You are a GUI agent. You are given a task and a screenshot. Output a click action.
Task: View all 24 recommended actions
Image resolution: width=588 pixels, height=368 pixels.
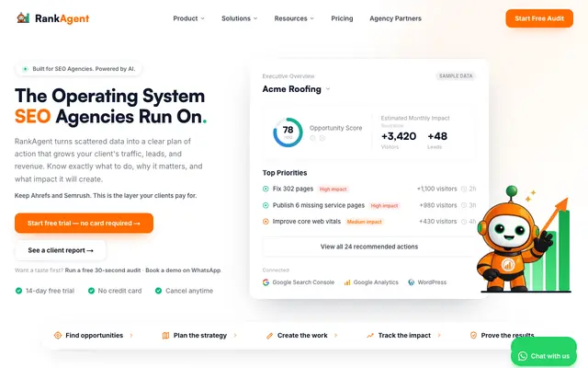click(x=369, y=247)
